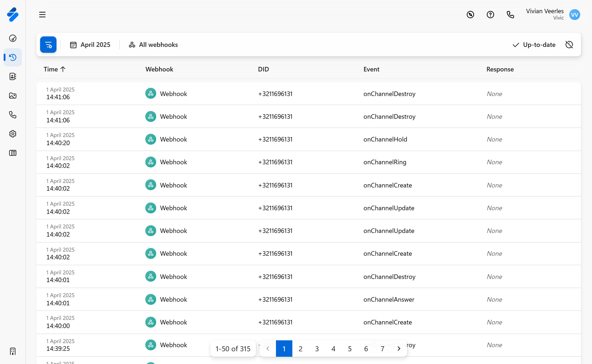Click the Up-to-date status button
The height and width of the screenshot is (364, 592).
(x=534, y=45)
